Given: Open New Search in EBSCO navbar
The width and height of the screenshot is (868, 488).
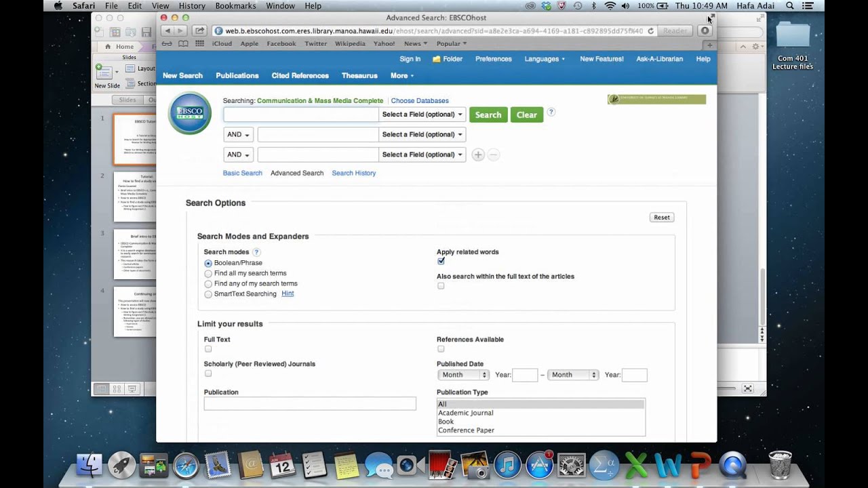Looking at the screenshot, I should coord(182,76).
